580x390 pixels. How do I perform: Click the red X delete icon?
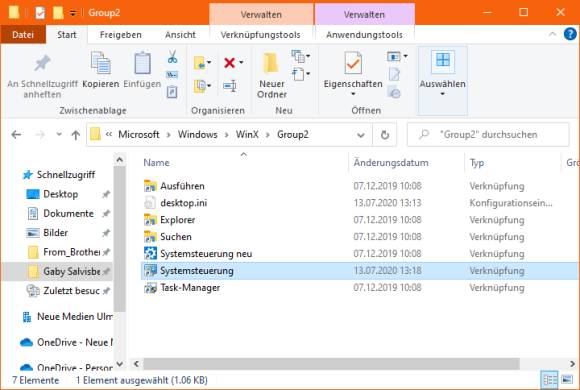click(230, 62)
